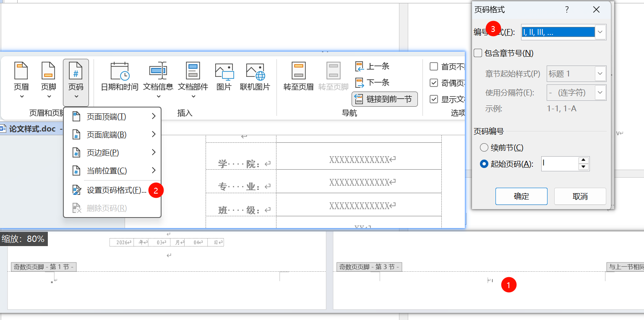Click the 文档部件 ribbon icon
The height and width of the screenshot is (320, 644).
[193, 77]
